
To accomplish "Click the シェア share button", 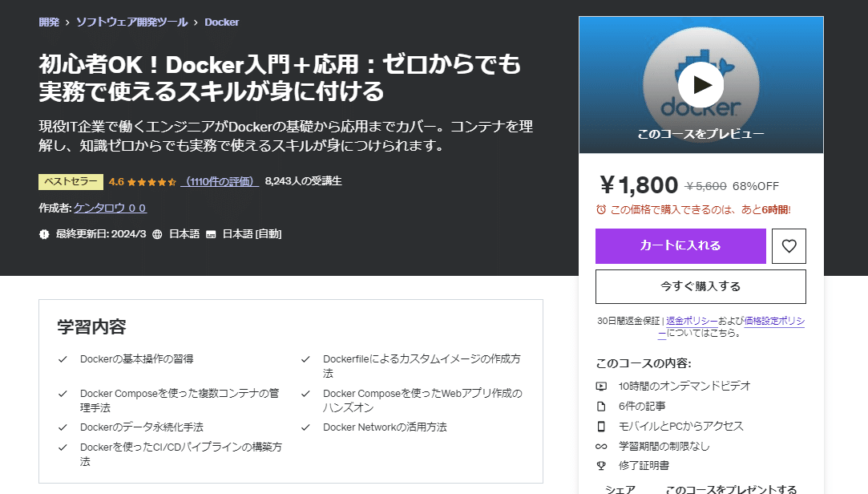I will [620, 489].
